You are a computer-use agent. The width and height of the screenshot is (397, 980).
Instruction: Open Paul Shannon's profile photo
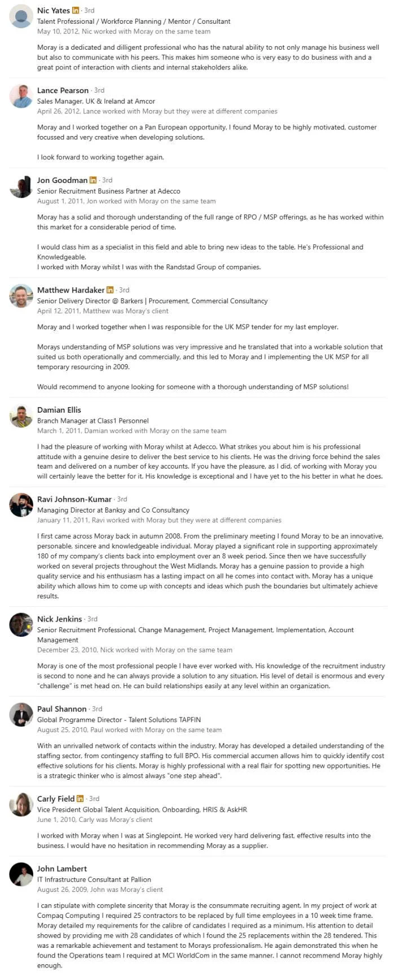21,715
